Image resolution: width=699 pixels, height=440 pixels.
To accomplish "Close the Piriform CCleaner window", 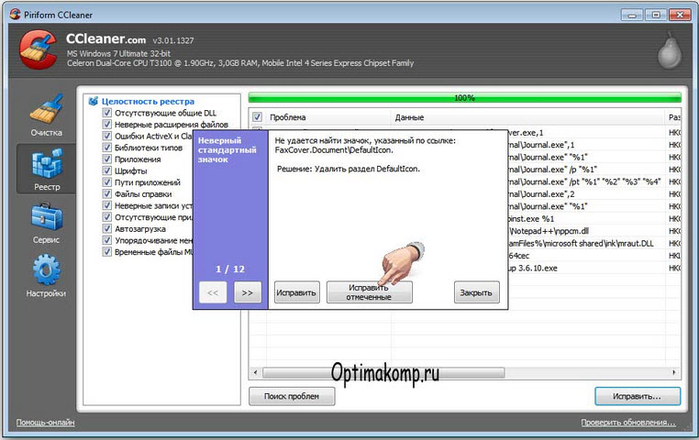I will (680, 15).
